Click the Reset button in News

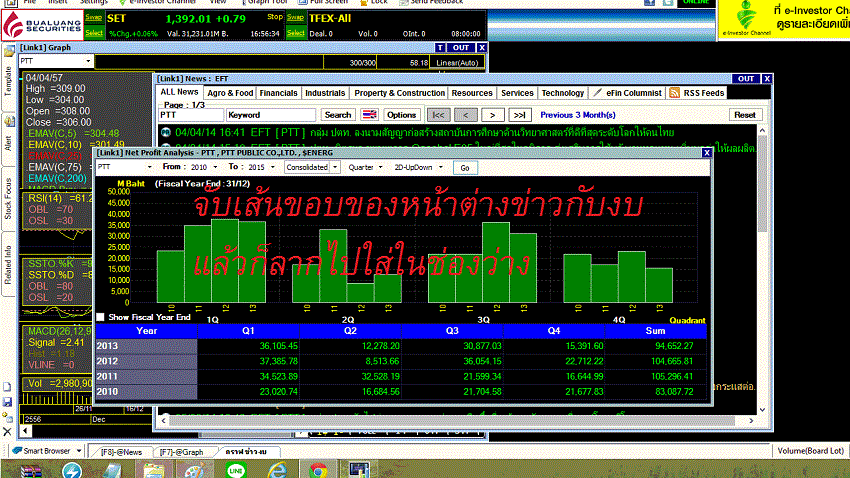[745, 115]
